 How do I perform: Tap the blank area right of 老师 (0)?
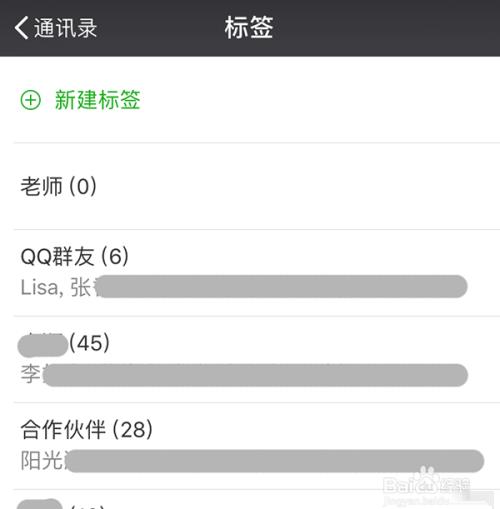tap(297, 186)
